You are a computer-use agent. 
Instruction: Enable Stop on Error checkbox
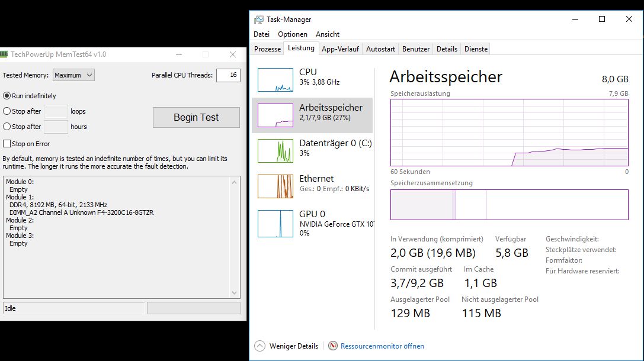pyautogui.click(x=7, y=144)
